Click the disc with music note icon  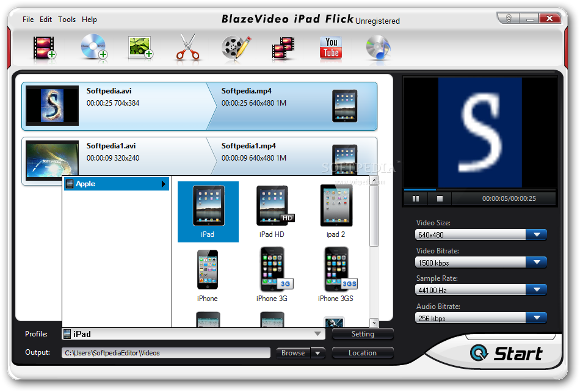pos(378,48)
